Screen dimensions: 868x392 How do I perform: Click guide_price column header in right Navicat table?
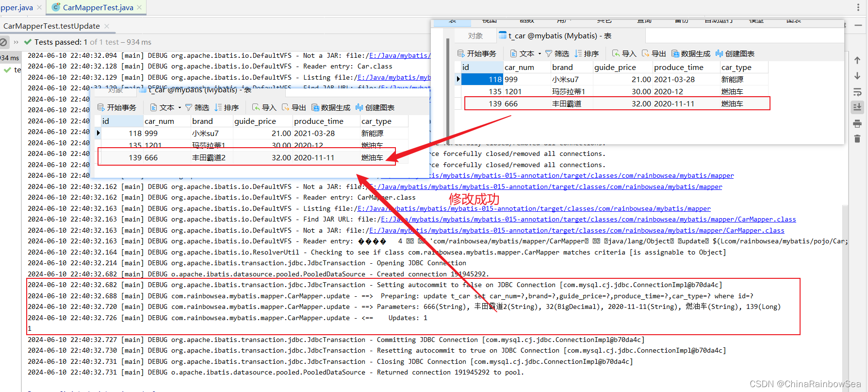click(622, 67)
